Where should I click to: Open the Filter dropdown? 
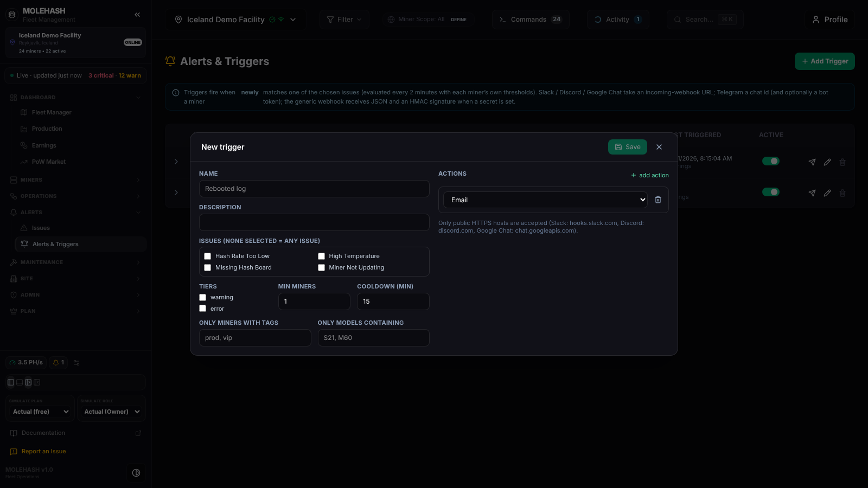tap(344, 20)
